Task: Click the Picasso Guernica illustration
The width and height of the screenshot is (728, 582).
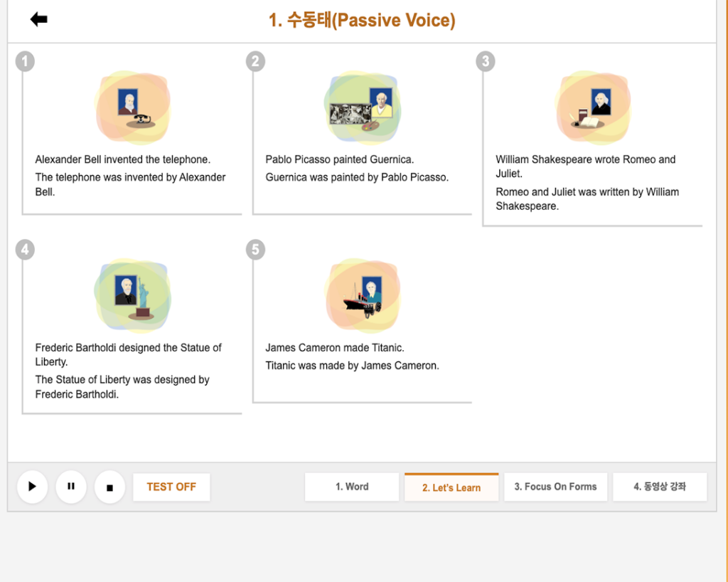Action: (363, 108)
